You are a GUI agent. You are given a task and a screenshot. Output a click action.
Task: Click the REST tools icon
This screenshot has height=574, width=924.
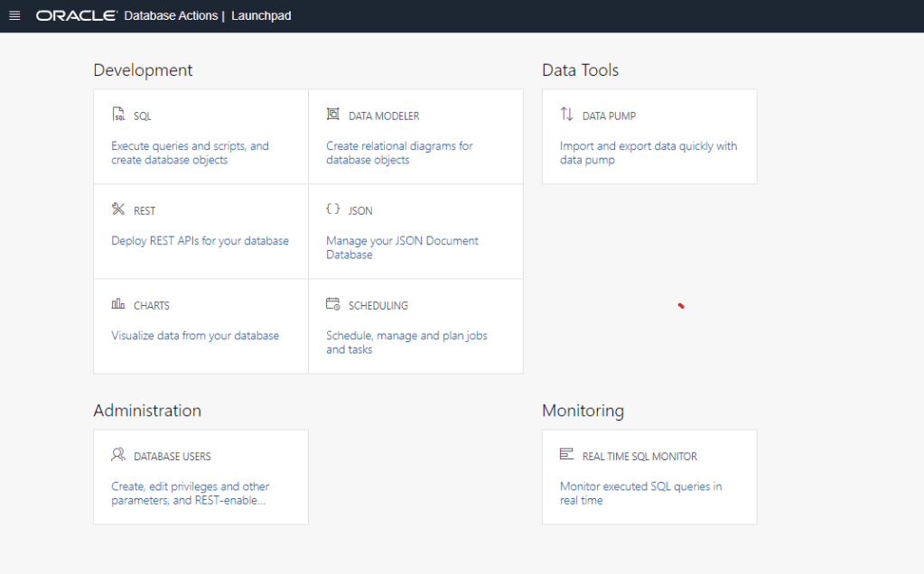[118, 209]
